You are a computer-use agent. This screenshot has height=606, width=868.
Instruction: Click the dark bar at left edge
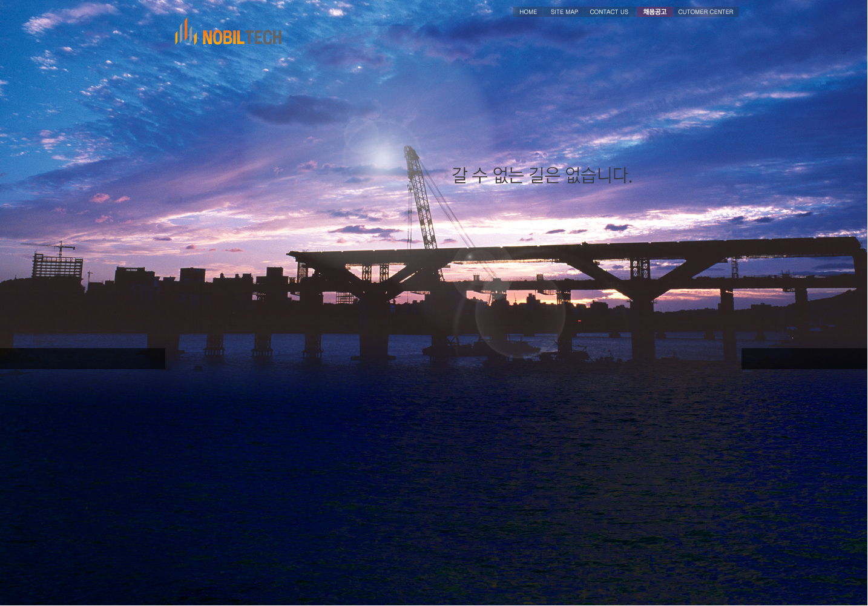(82, 358)
